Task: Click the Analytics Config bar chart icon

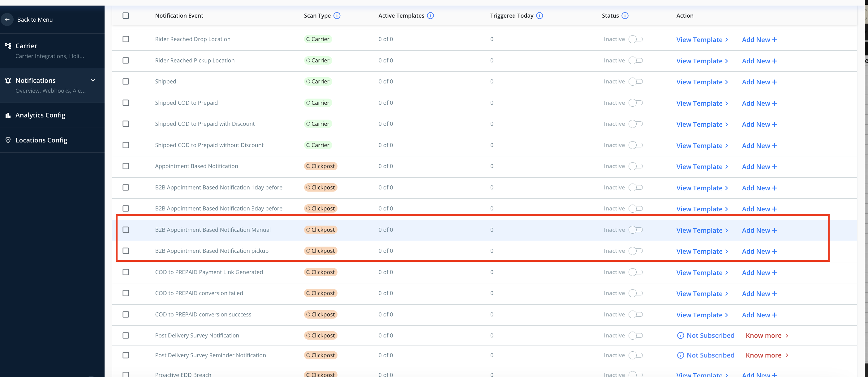Action: [x=8, y=115]
